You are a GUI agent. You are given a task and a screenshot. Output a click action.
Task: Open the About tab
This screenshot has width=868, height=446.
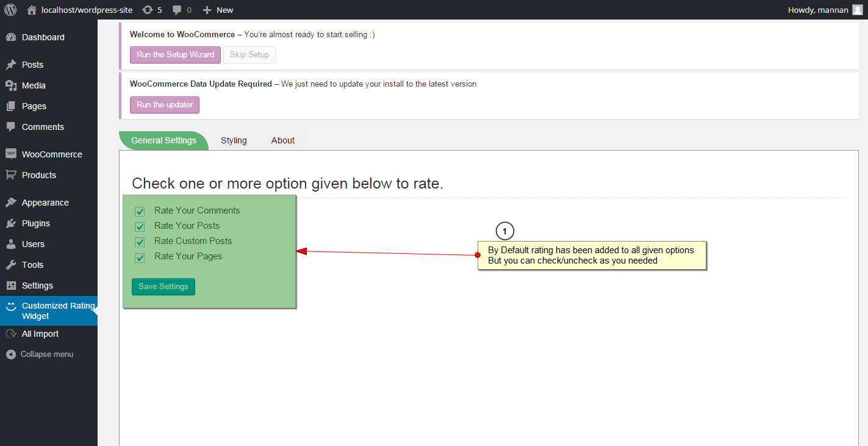[x=283, y=140]
